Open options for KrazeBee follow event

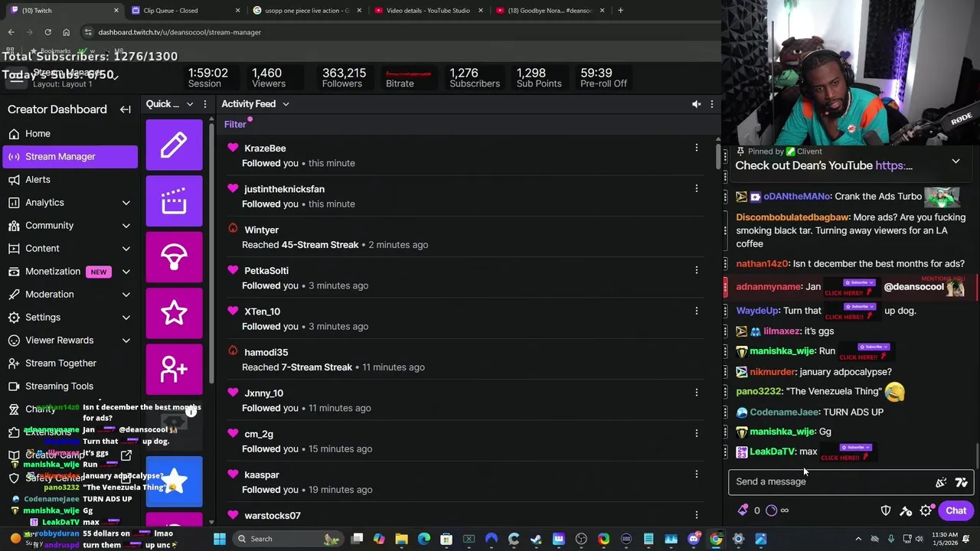pyautogui.click(x=697, y=148)
